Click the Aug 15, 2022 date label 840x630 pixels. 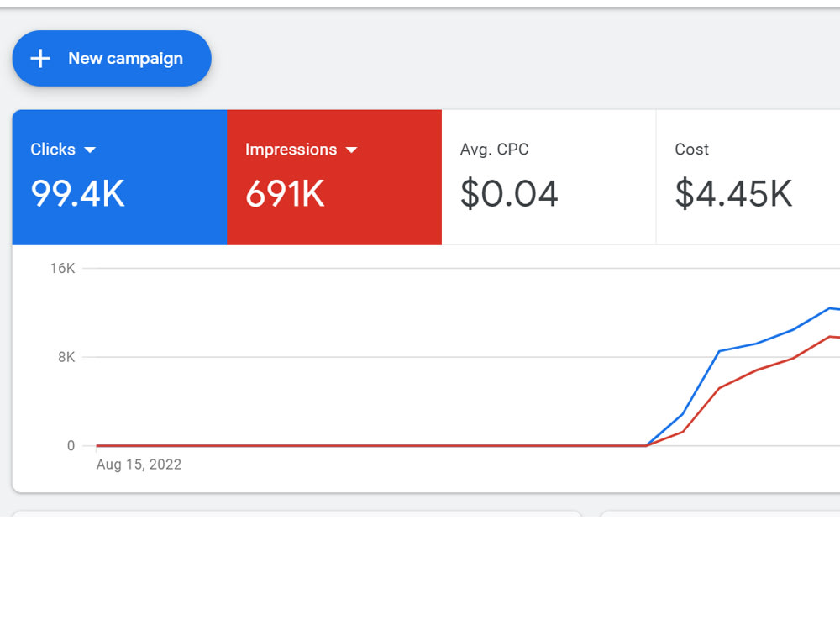click(x=139, y=465)
